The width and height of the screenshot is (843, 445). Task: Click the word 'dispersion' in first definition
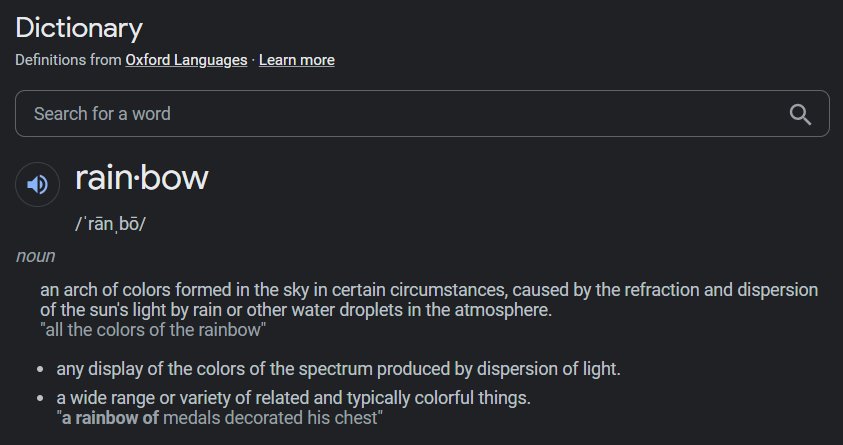coord(777,290)
